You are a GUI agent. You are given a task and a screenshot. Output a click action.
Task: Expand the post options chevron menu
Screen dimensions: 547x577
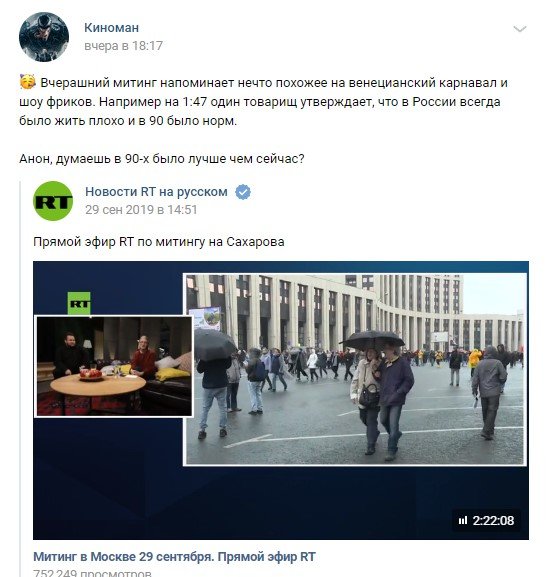[519, 29]
